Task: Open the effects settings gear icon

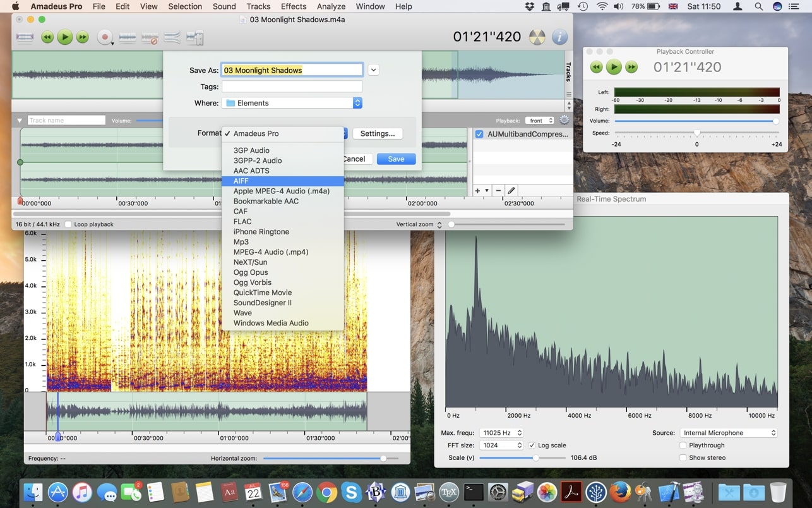Action: (x=564, y=120)
